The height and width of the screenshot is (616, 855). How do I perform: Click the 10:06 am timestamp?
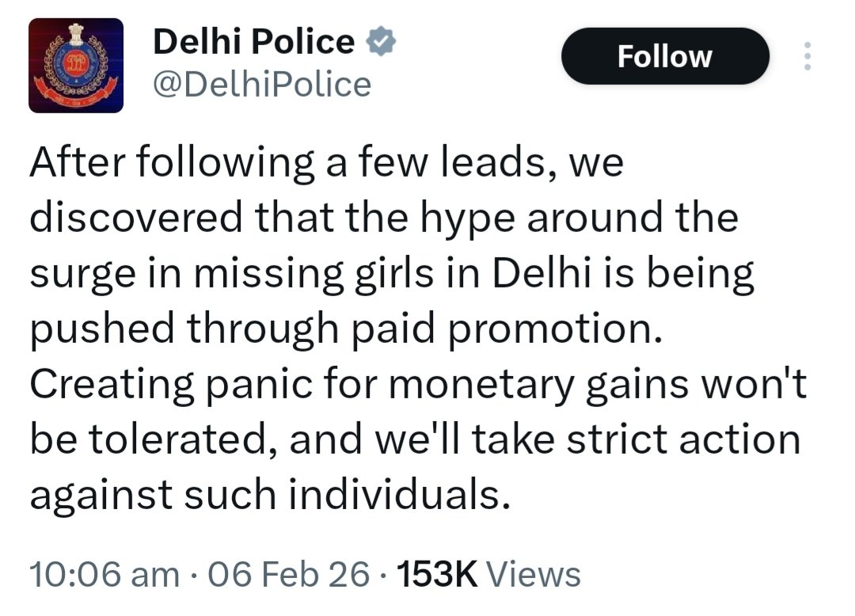tap(104, 573)
